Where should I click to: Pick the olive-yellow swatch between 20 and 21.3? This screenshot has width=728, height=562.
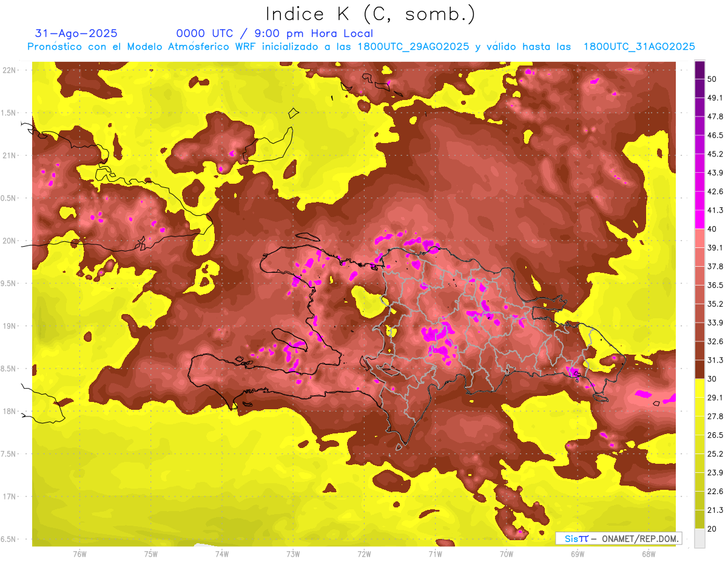click(x=699, y=519)
